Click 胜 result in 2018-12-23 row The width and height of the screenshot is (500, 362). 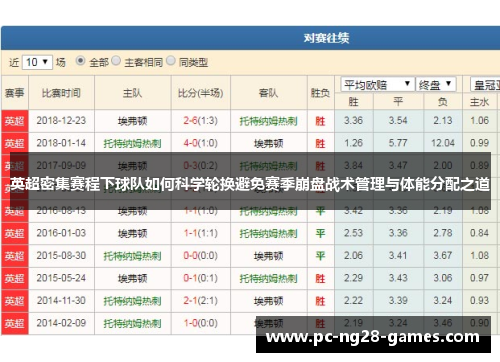click(320, 121)
